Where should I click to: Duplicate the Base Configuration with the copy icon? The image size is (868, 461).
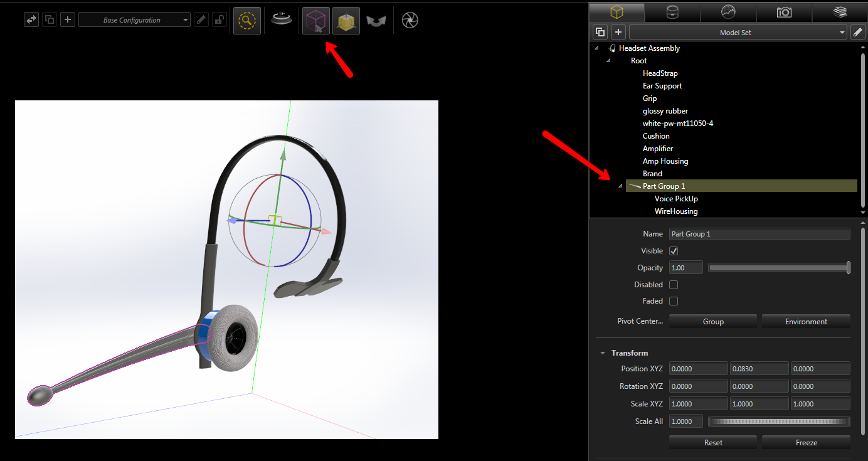pos(50,20)
